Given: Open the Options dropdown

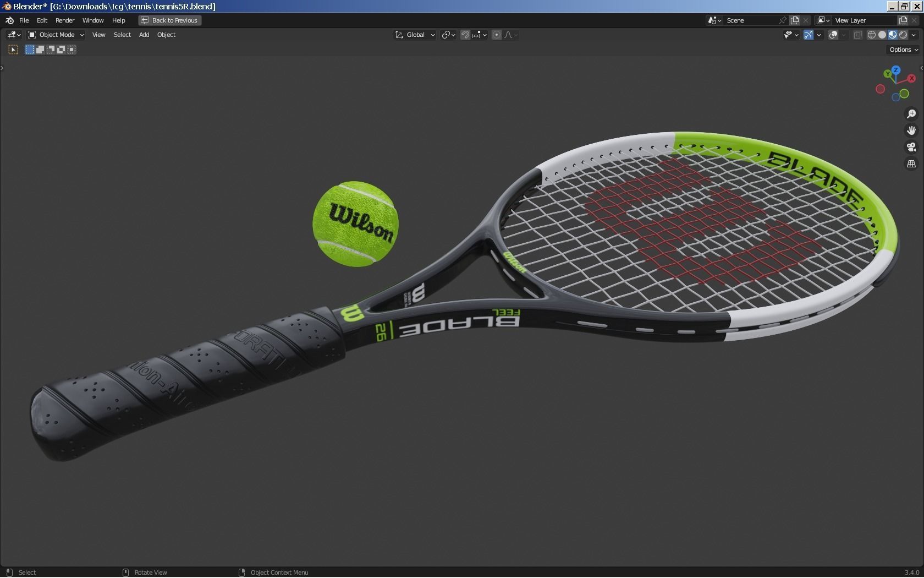Looking at the screenshot, I should (x=904, y=50).
